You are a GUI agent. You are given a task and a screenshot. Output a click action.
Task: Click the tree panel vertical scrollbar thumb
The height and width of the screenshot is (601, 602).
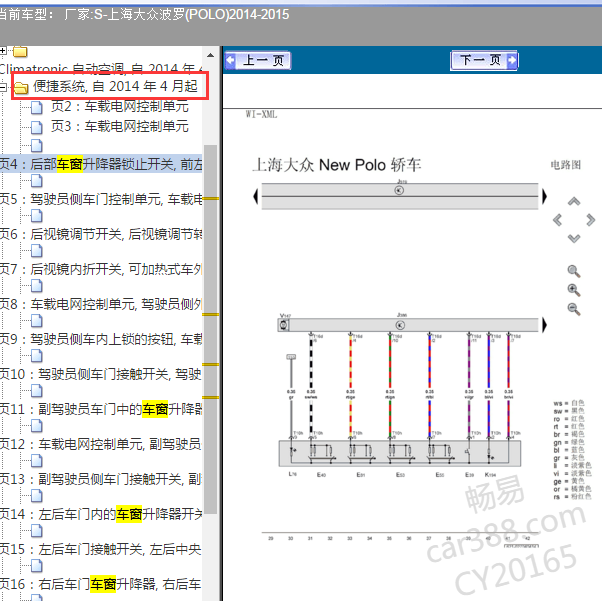[x=210, y=329]
